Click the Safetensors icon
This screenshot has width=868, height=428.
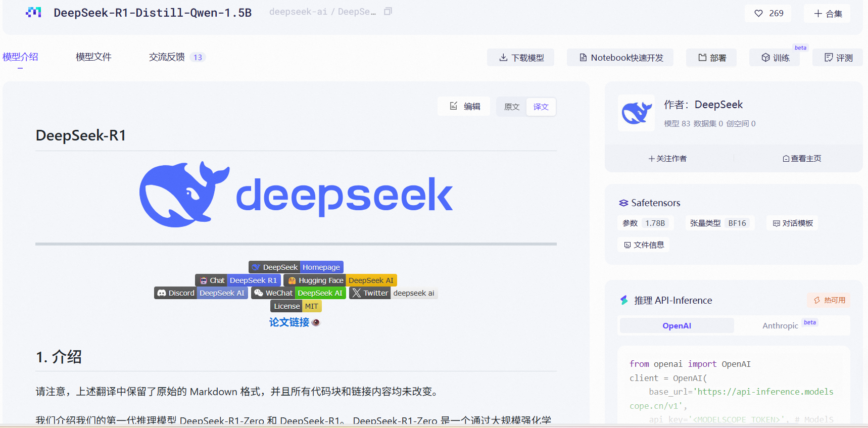(623, 203)
